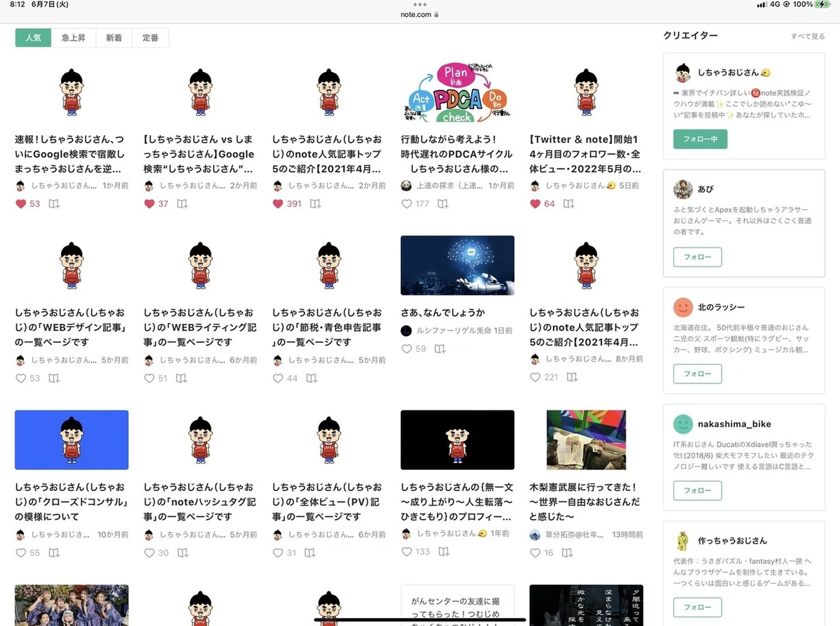Follow creator あび
Screen dimensions: 840x626
[697, 257]
